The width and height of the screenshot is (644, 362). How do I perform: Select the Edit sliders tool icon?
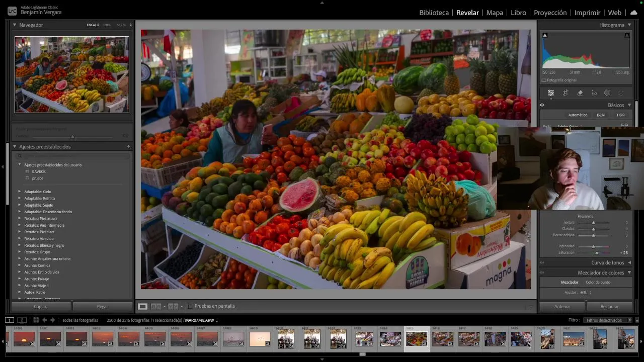tap(551, 93)
